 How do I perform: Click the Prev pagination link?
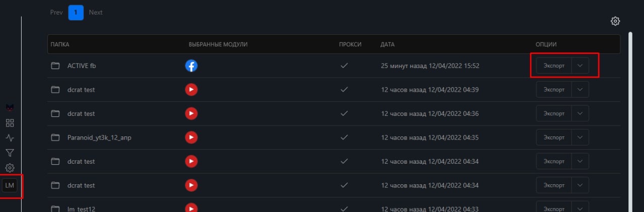(56, 12)
